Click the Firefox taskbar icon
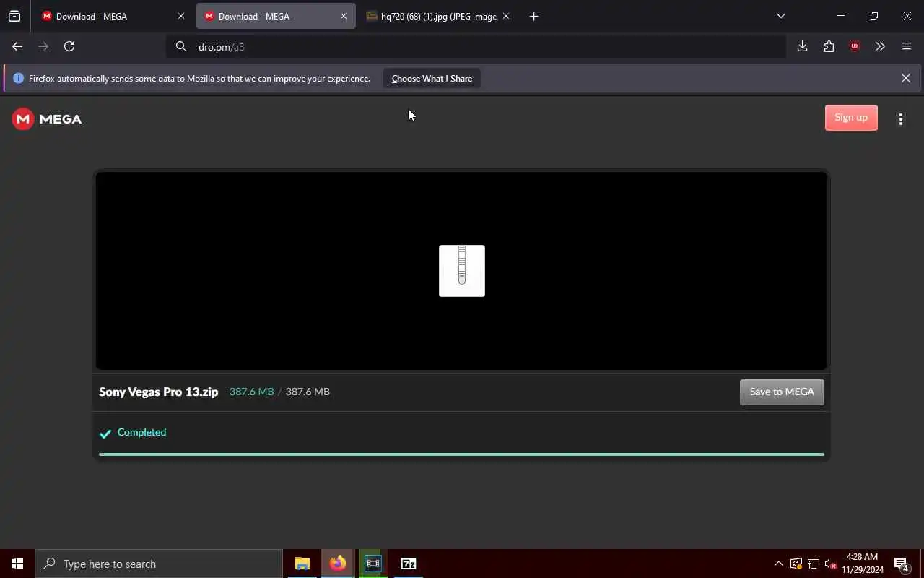 (337, 564)
